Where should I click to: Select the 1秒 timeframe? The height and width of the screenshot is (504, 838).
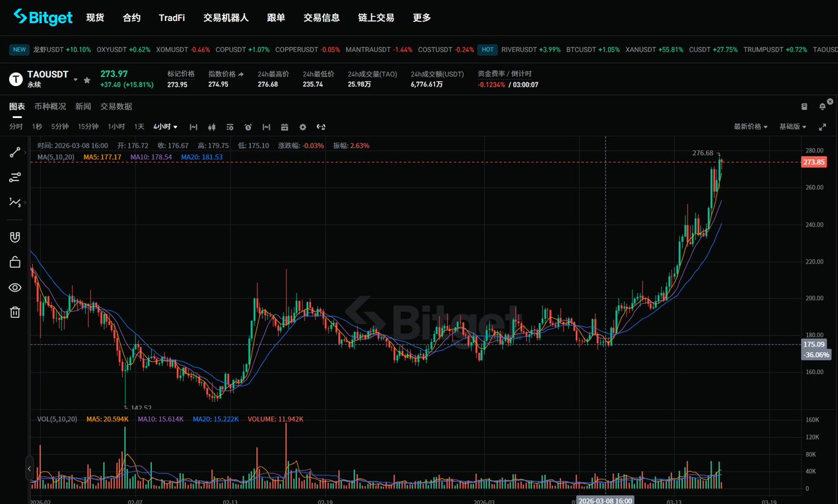pos(37,127)
